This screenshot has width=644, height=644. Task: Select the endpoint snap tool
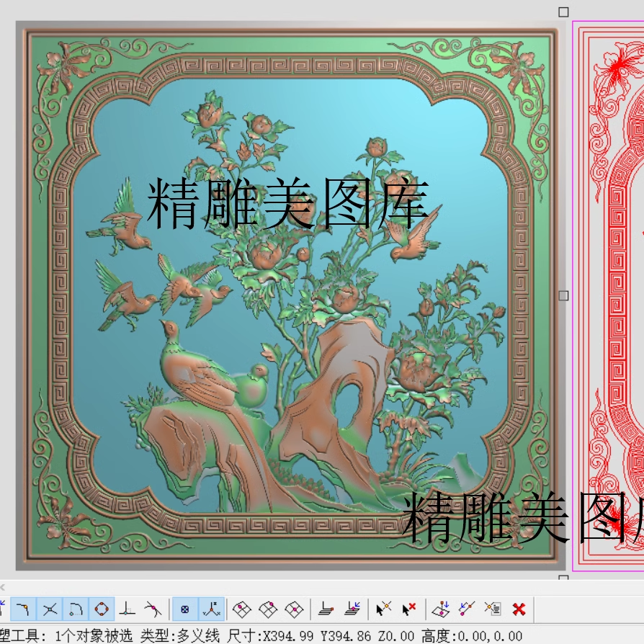point(24,609)
